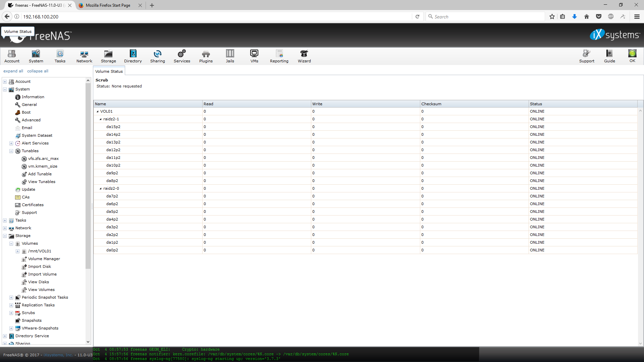Collapse the raidz2-1 vdev row
The width and height of the screenshot is (644, 362).
coord(100,119)
